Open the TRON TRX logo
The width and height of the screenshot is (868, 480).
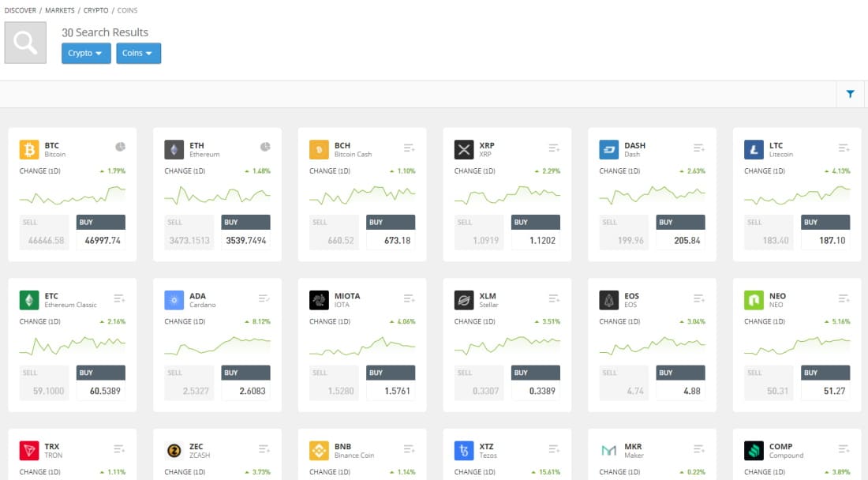pyautogui.click(x=29, y=451)
